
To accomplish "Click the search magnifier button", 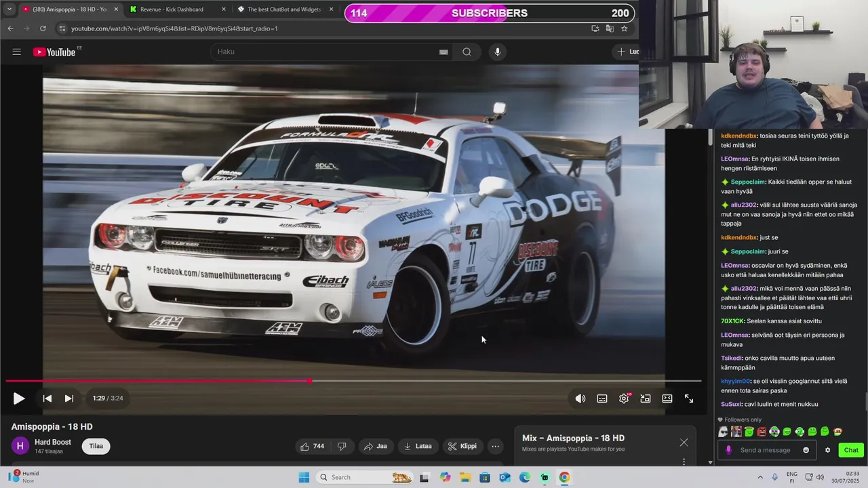I will 467,52.
